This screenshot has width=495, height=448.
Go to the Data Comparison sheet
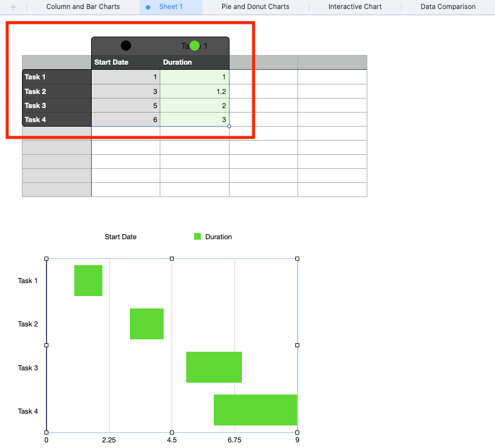tap(448, 7)
